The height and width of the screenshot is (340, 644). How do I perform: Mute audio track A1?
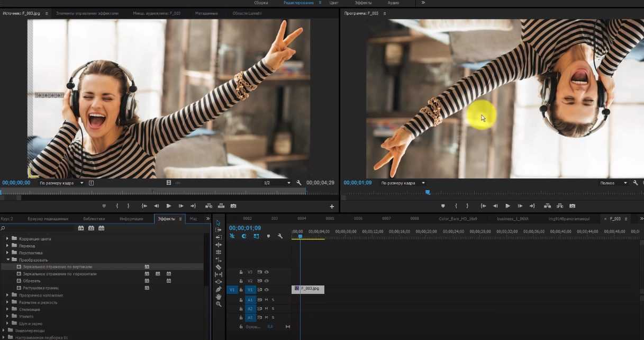point(266,300)
